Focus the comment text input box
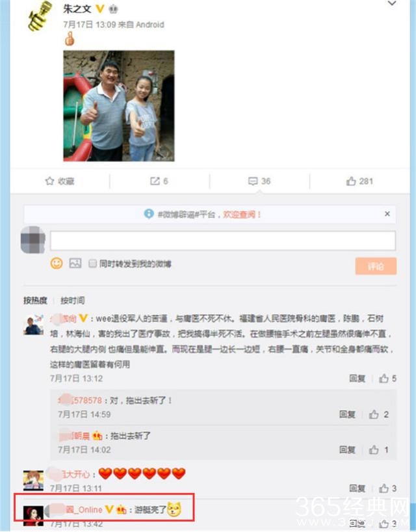This screenshot has width=416, height=532. (x=223, y=241)
